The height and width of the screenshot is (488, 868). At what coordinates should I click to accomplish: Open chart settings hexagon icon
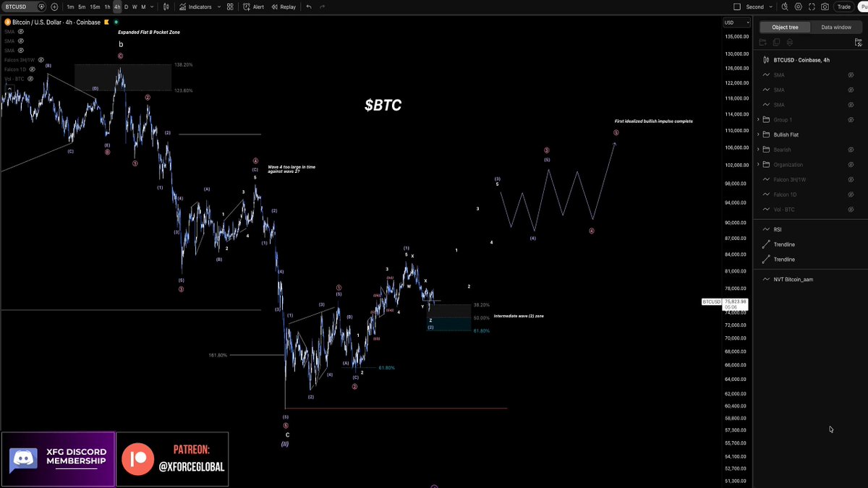[798, 7]
